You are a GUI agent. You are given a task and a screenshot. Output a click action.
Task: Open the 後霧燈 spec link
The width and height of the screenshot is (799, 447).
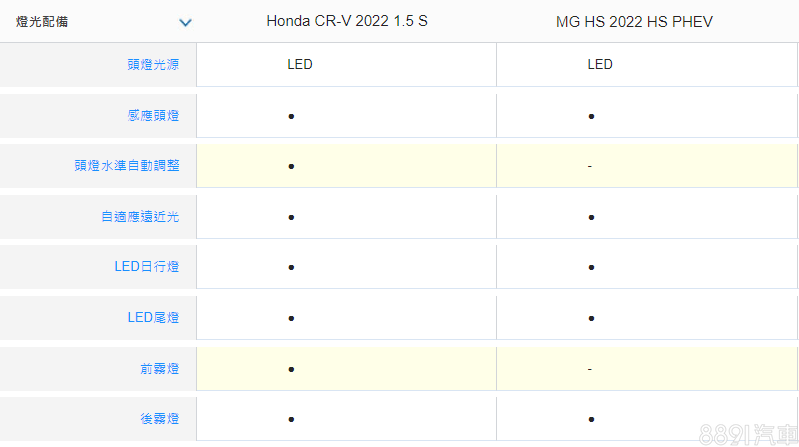[159, 419]
